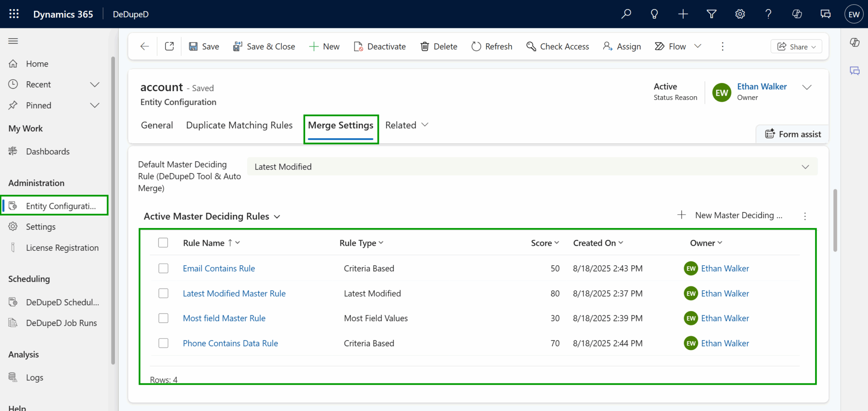The height and width of the screenshot is (411, 868).
Task: Click Ethan Walker owner link on the record
Action: (x=762, y=86)
